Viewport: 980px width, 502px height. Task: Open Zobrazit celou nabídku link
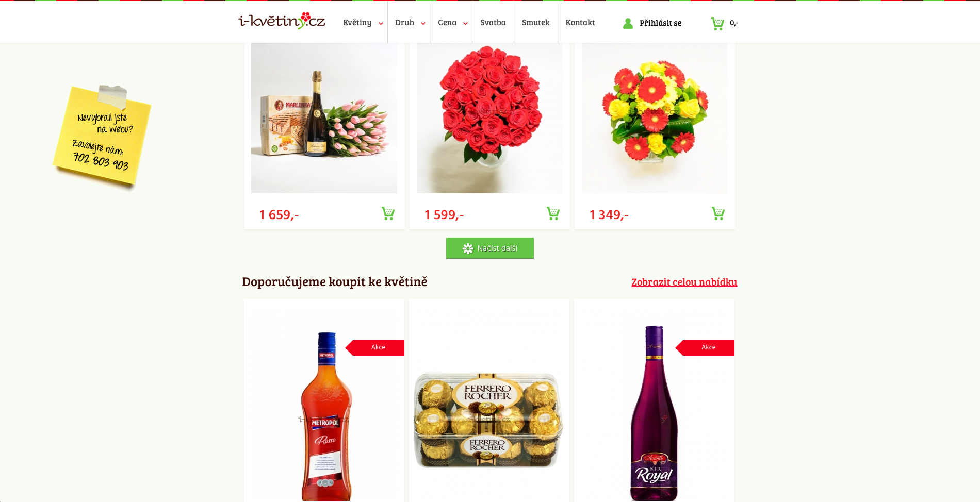pos(684,282)
